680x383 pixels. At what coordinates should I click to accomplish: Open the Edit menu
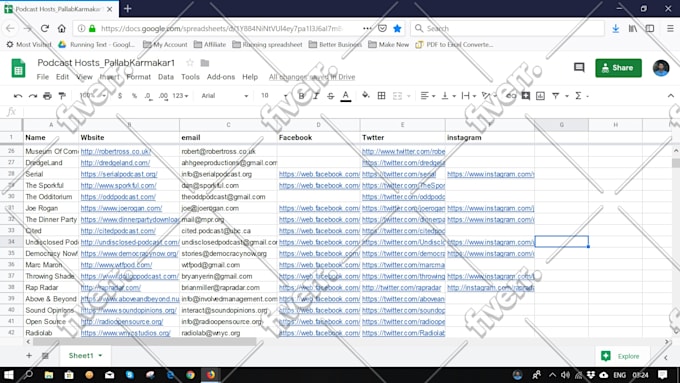[x=62, y=77]
